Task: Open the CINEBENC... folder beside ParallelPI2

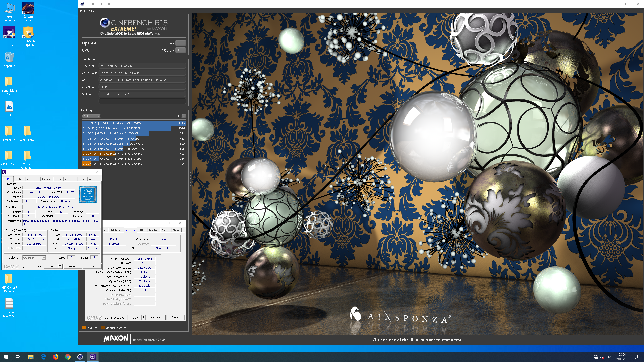Action: pyautogui.click(x=28, y=133)
